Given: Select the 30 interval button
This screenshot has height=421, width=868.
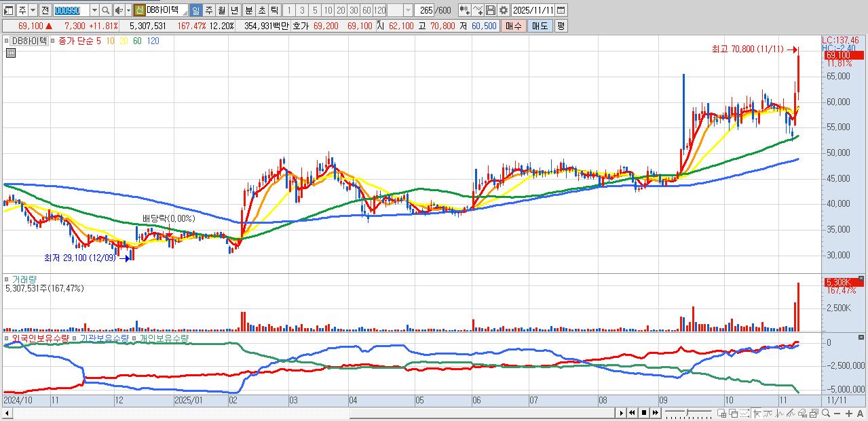Looking at the screenshot, I should click(x=354, y=10).
